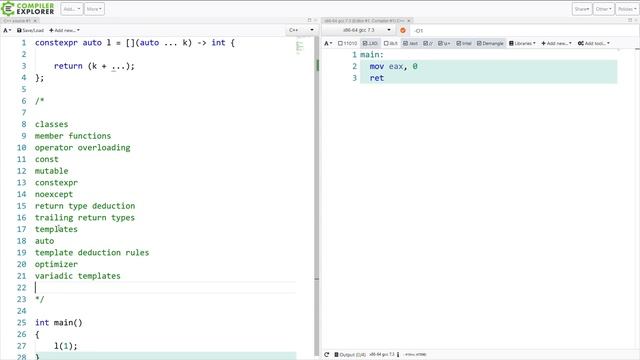Click the orange compiler status icon

403,30
